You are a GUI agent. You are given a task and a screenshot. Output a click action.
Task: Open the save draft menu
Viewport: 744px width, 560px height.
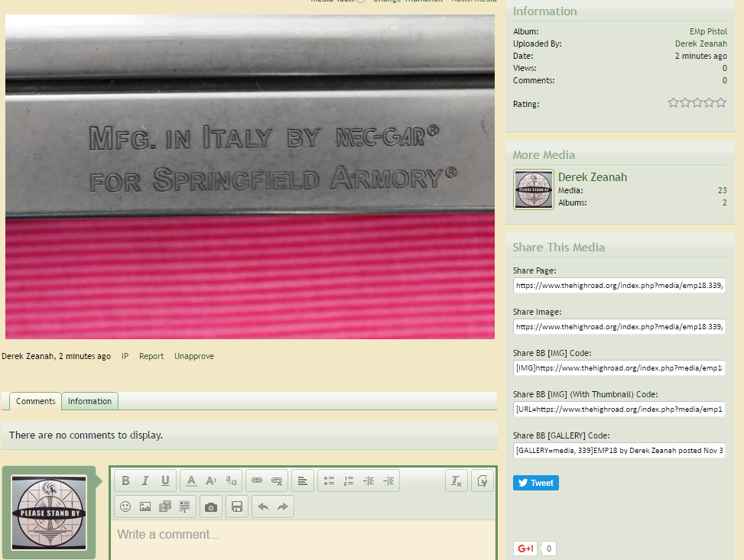click(x=237, y=507)
